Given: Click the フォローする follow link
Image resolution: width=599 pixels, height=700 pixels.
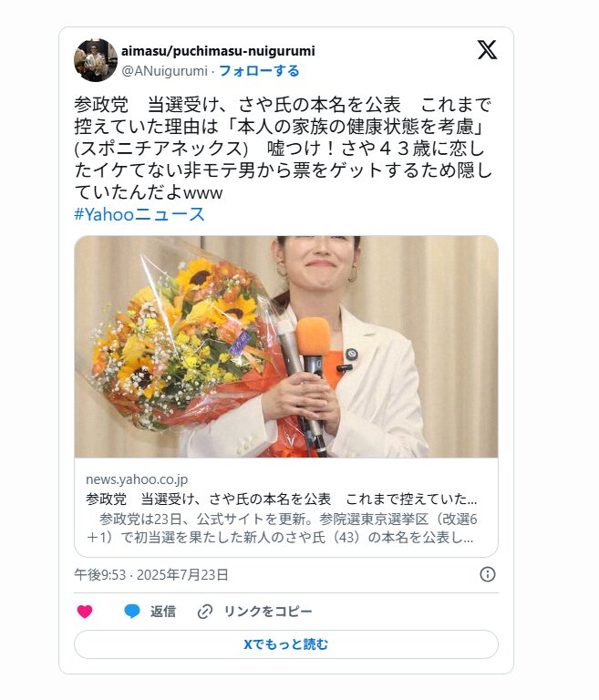Looking at the screenshot, I should point(259,70).
